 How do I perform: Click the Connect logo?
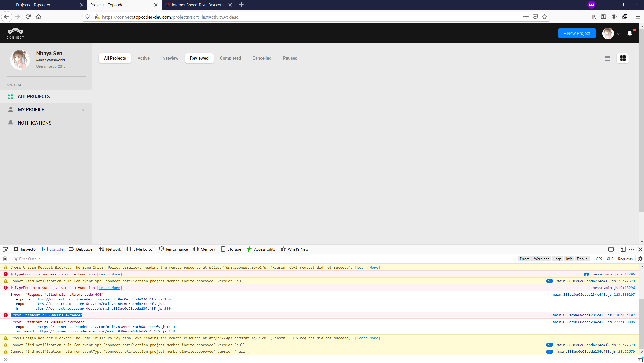(15, 34)
